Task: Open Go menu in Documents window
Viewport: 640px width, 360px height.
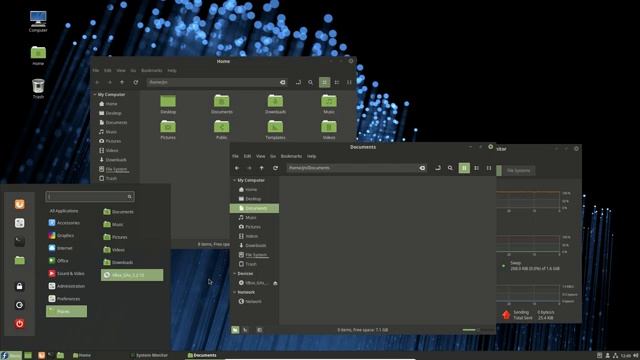Action: pos(273,156)
